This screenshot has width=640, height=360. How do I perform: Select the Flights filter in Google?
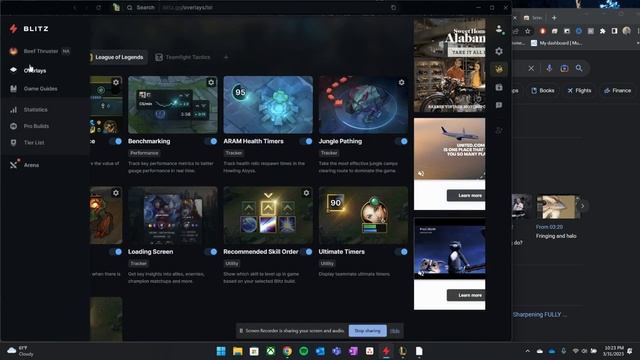579,91
